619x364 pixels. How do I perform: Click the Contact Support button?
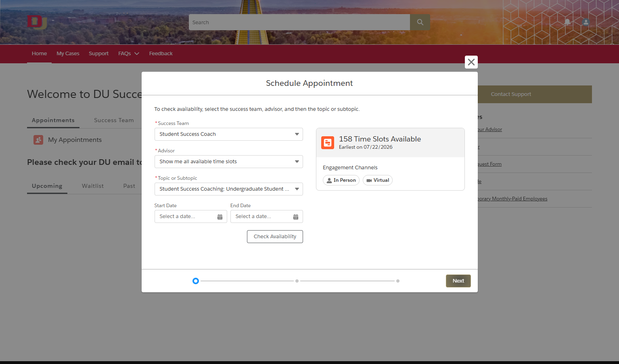535,94
